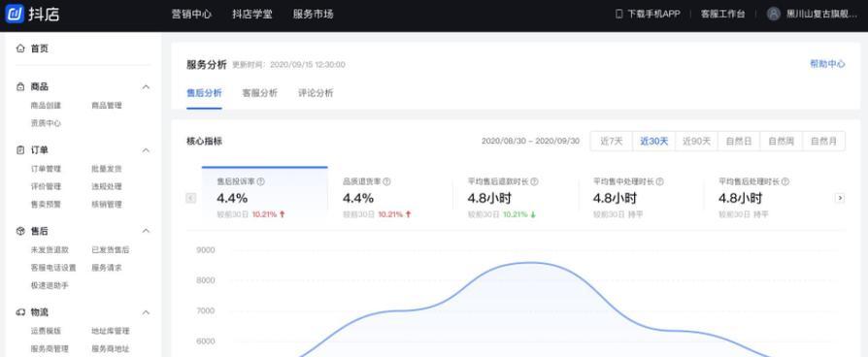868x357 pixels.
Task: Click the help icon next to 售后投诉率
Action: [x=261, y=181]
